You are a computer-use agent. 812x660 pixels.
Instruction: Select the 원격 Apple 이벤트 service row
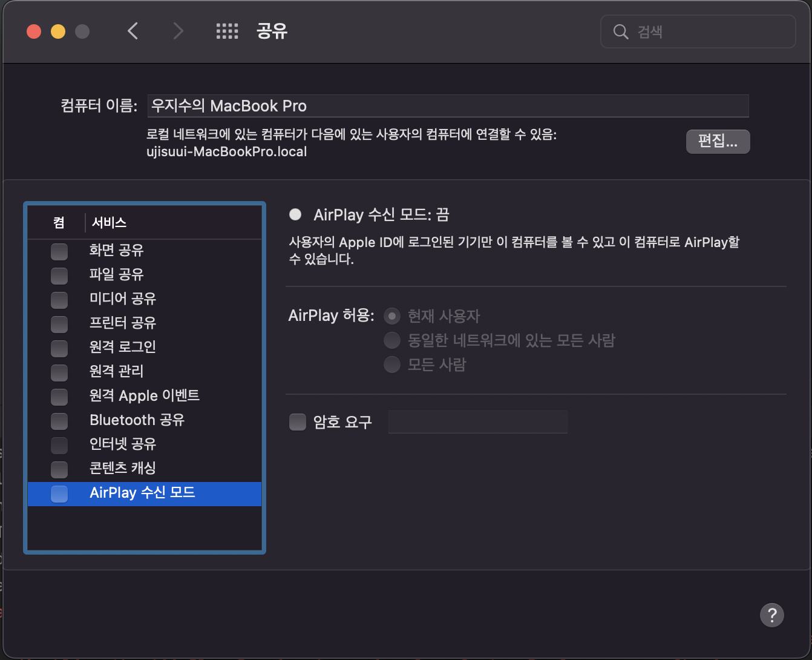pos(145,396)
